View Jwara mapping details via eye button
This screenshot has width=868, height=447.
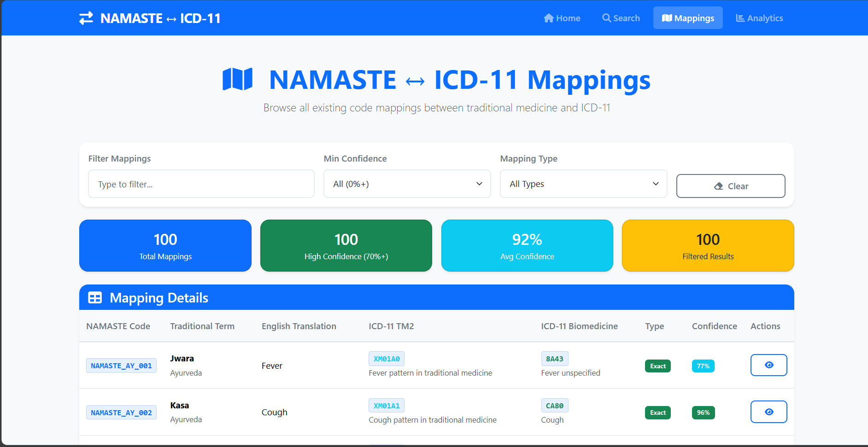[768, 365]
